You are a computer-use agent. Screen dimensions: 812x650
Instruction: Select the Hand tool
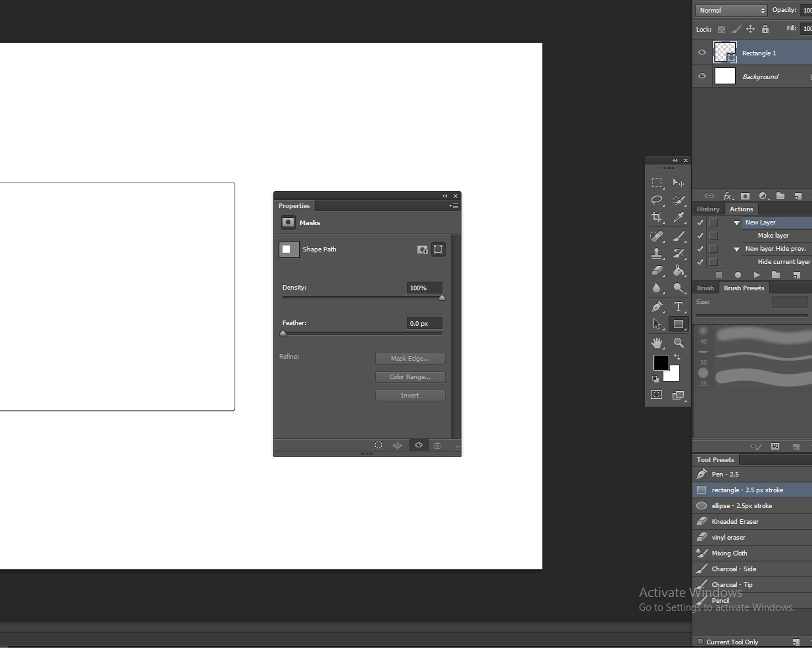pyautogui.click(x=656, y=343)
